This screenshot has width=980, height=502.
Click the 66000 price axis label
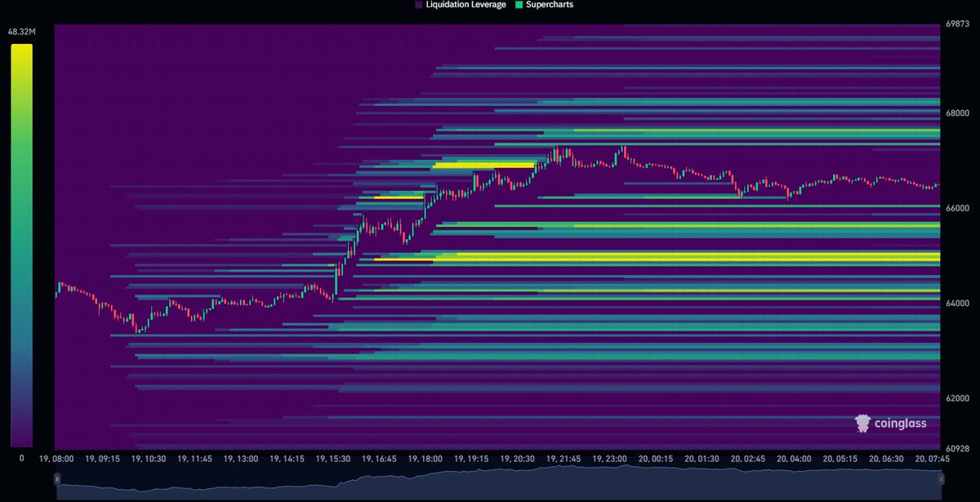point(956,208)
